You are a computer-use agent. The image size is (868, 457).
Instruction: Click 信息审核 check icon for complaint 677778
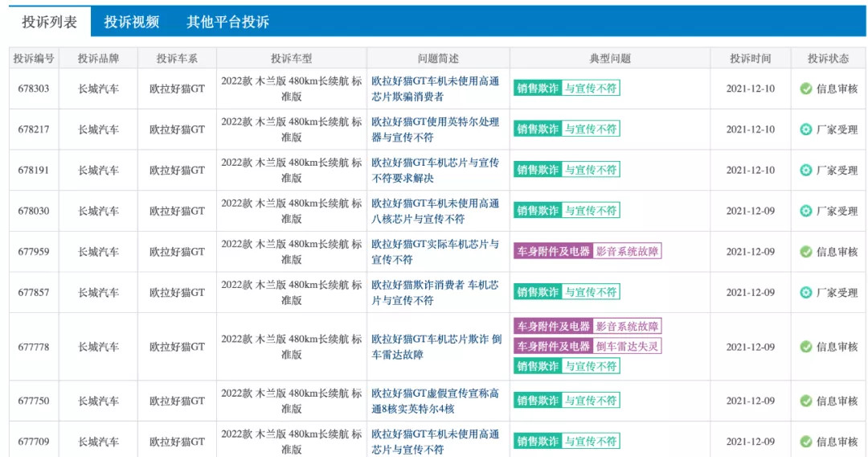click(806, 347)
